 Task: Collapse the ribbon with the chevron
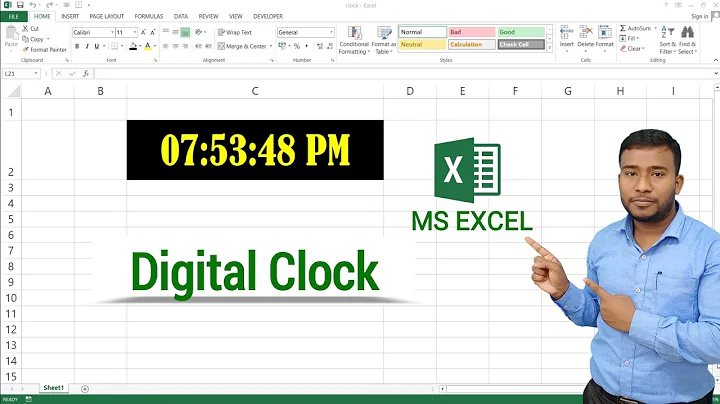[x=715, y=60]
